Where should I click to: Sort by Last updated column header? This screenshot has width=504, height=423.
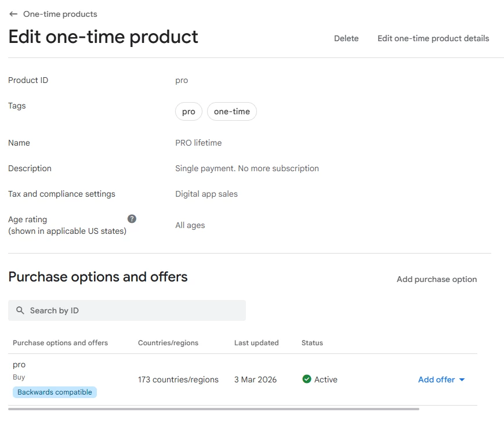pos(256,343)
